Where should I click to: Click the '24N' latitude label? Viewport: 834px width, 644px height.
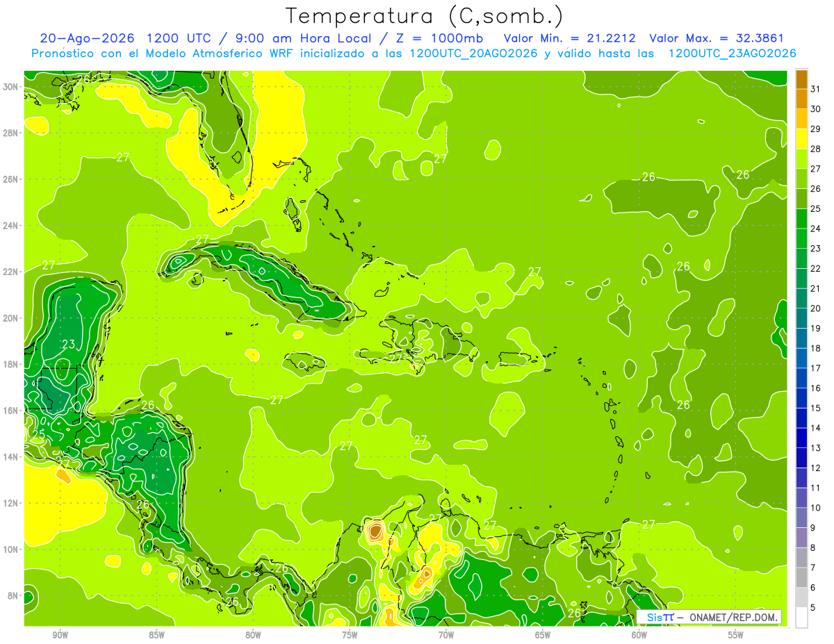10,225
